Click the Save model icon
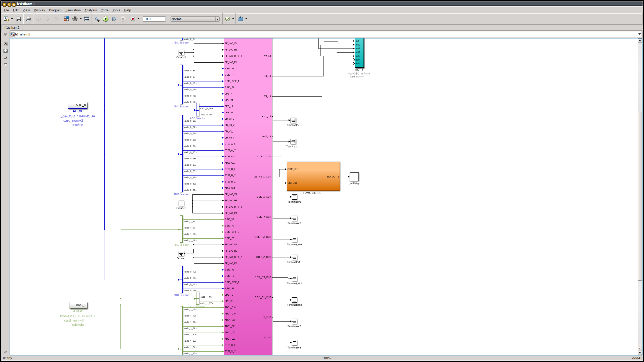644x362 pixels. coord(18,19)
